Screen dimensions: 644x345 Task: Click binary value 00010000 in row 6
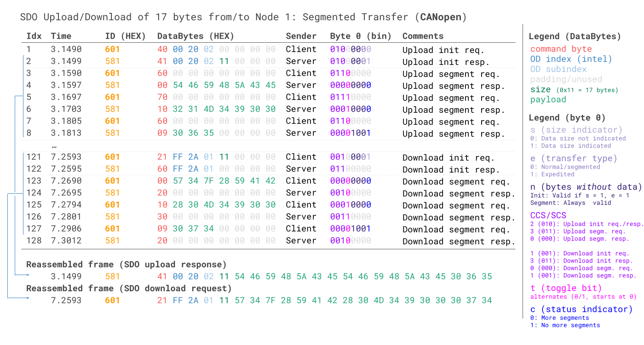[x=351, y=109]
